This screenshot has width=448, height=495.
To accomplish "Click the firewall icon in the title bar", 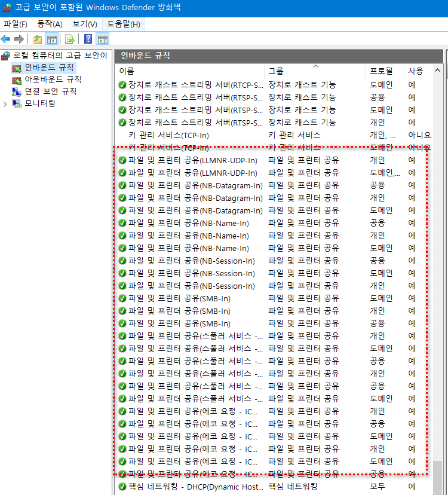I will (x=7, y=8).
